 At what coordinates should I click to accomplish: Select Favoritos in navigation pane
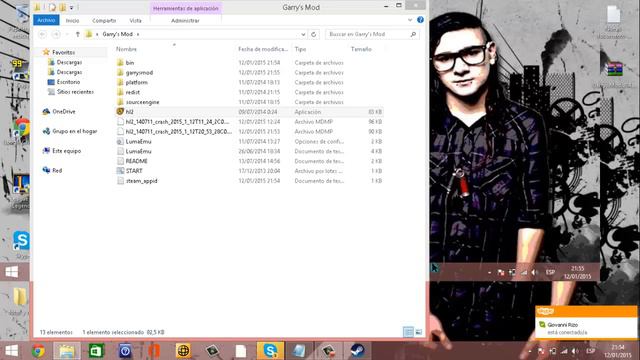[63, 52]
